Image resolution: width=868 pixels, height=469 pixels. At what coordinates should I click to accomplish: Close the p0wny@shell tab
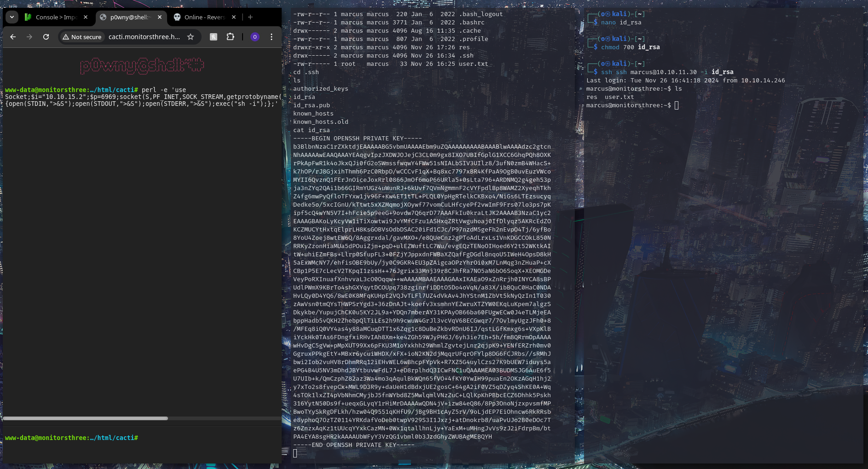click(160, 17)
